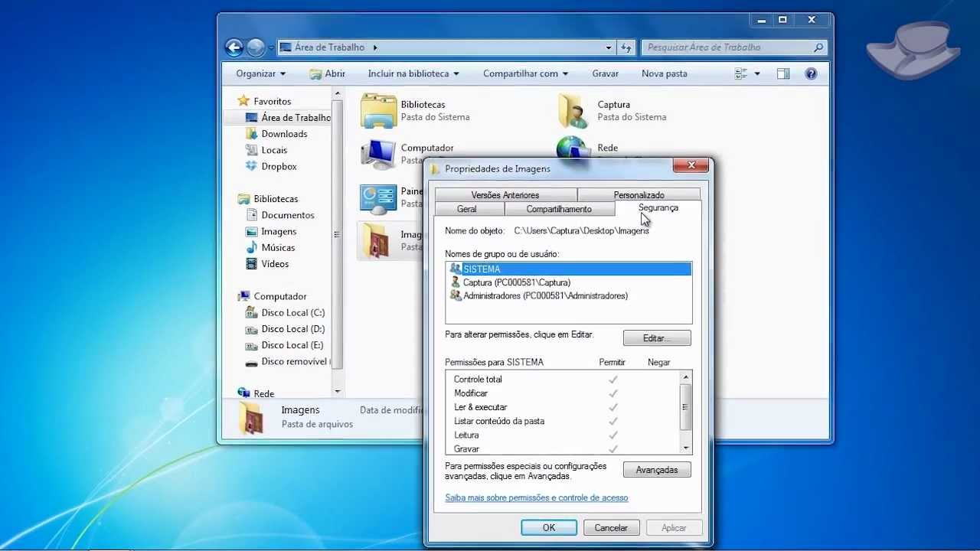Click the SISTEMA group icon
The image size is (980, 551).
click(x=456, y=269)
